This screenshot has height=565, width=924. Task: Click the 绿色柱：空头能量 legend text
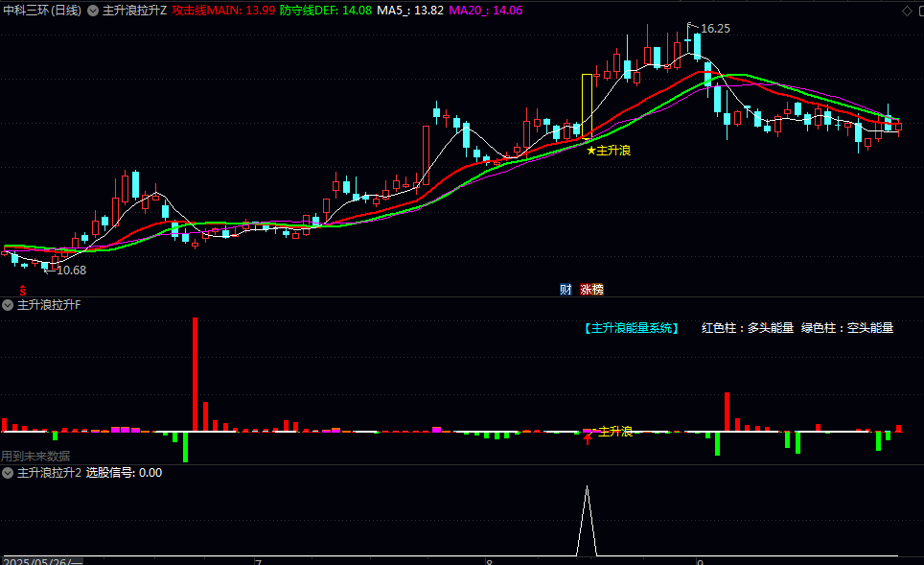[x=846, y=328]
